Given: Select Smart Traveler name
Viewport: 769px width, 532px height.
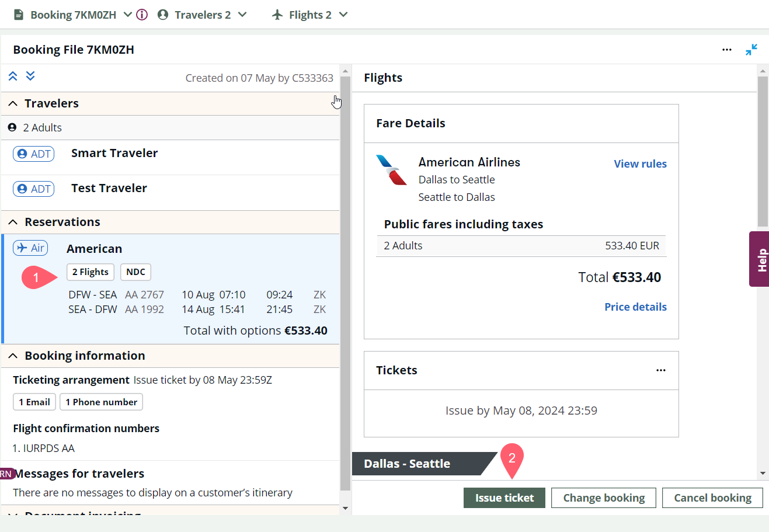Looking at the screenshot, I should coord(114,153).
